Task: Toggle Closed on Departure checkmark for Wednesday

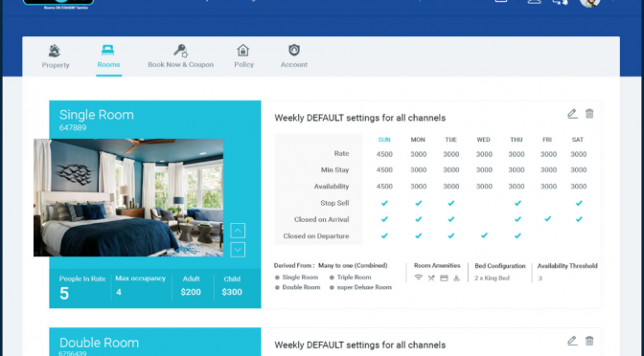Action: (484, 235)
